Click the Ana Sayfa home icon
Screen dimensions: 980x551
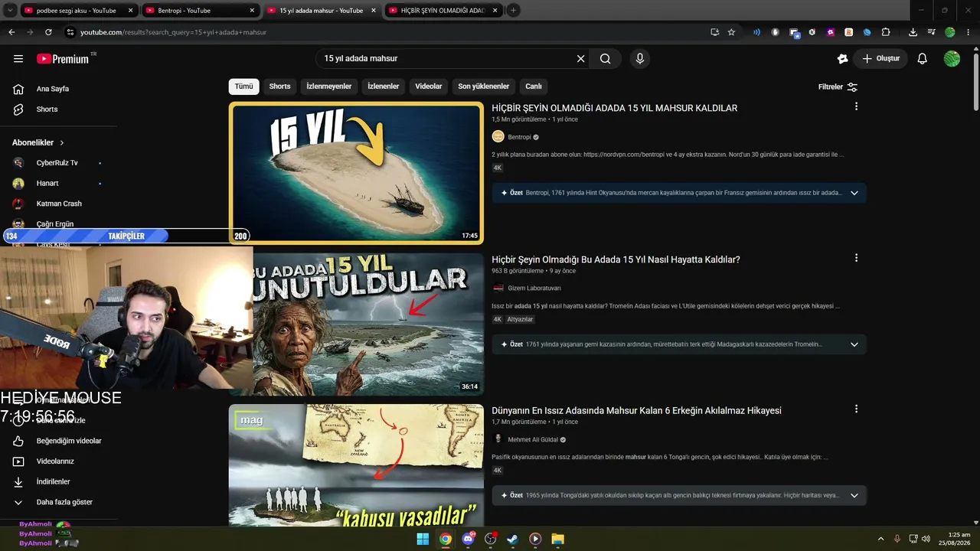point(18,89)
